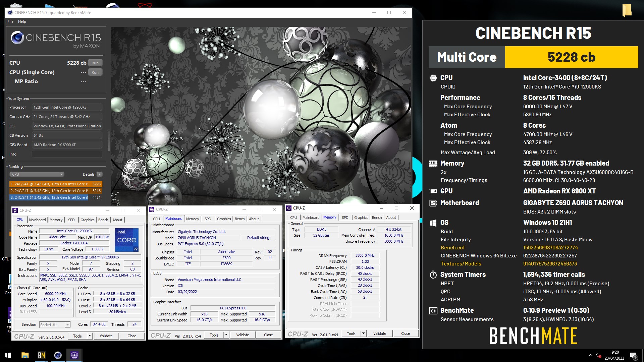The image size is (644, 362).
Task: Click the BenchMate code bracket icon
Action: coord(433,311)
